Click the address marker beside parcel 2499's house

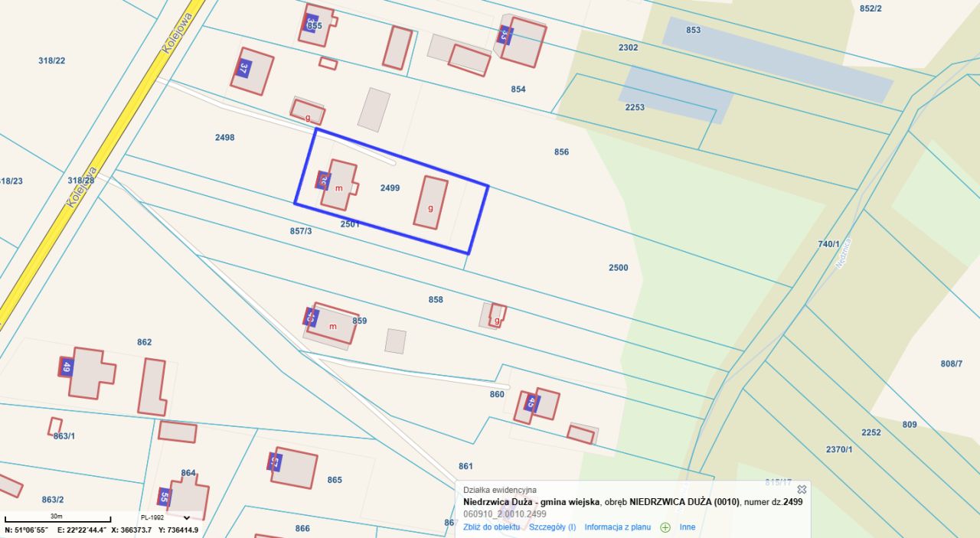pyautogui.click(x=323, y=181)
